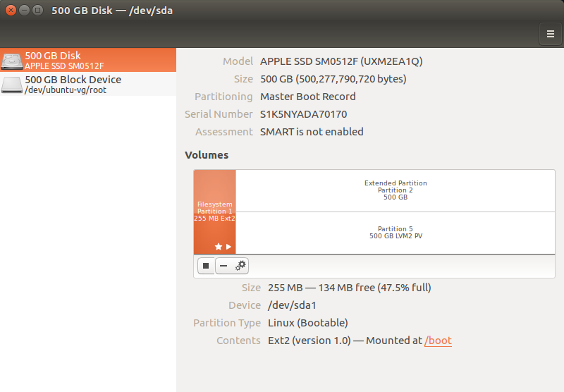Click the serial number S1K5NYADA70170 text
Viewport: 564px width, 392px height.
[303, 114]
